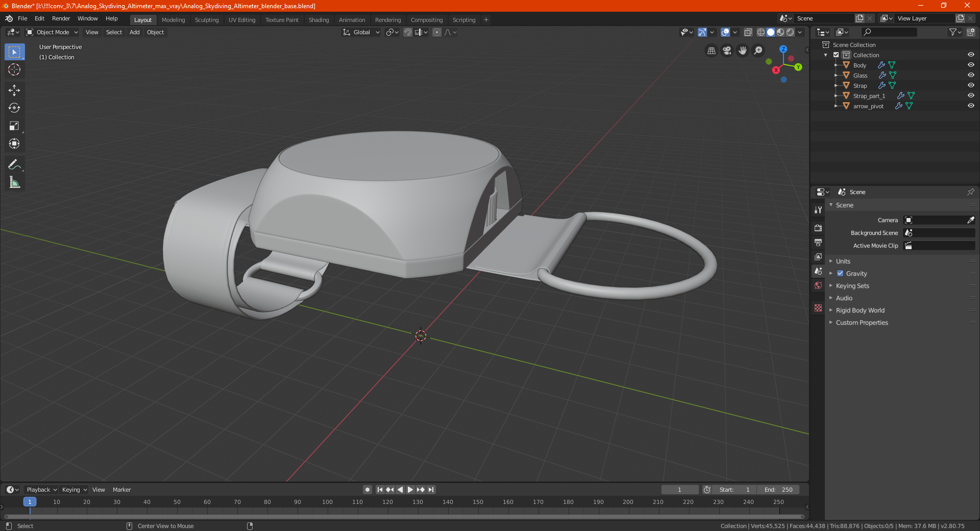
Task: Activate the Move tool
Action: pos(14,90)
